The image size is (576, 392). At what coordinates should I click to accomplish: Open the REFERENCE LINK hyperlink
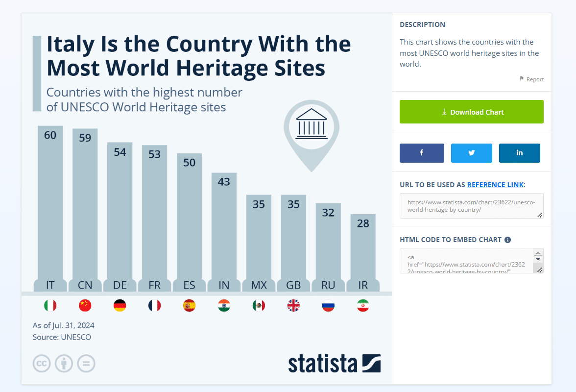tap(495, 185)
